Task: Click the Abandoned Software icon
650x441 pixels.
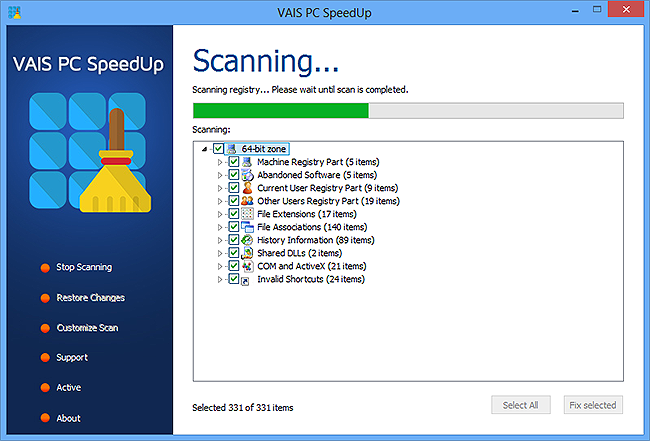Action: (247, 175)
